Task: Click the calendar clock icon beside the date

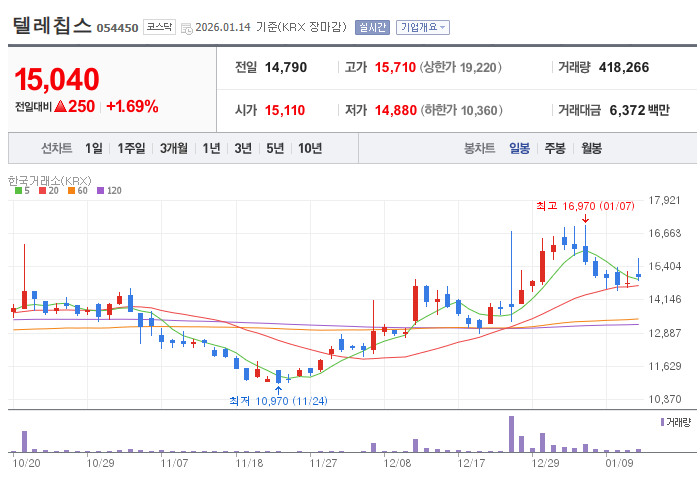Action: [x=187, y=28]
